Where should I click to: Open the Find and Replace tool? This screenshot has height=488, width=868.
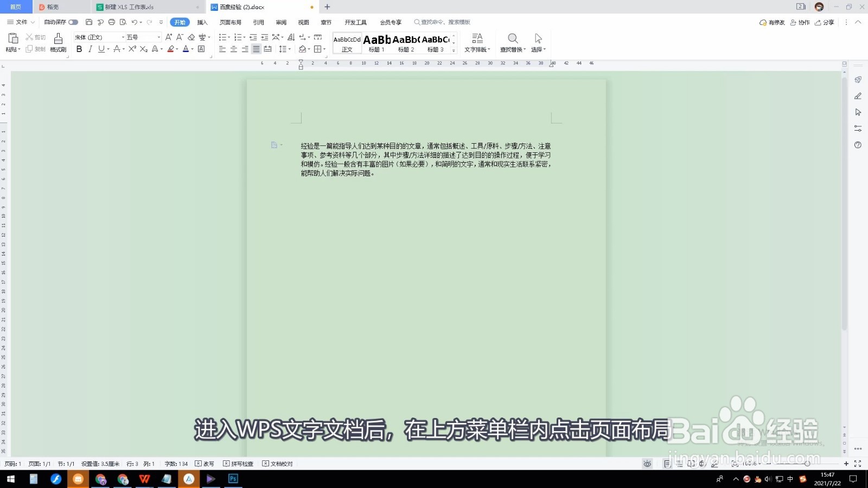[512, 43]
